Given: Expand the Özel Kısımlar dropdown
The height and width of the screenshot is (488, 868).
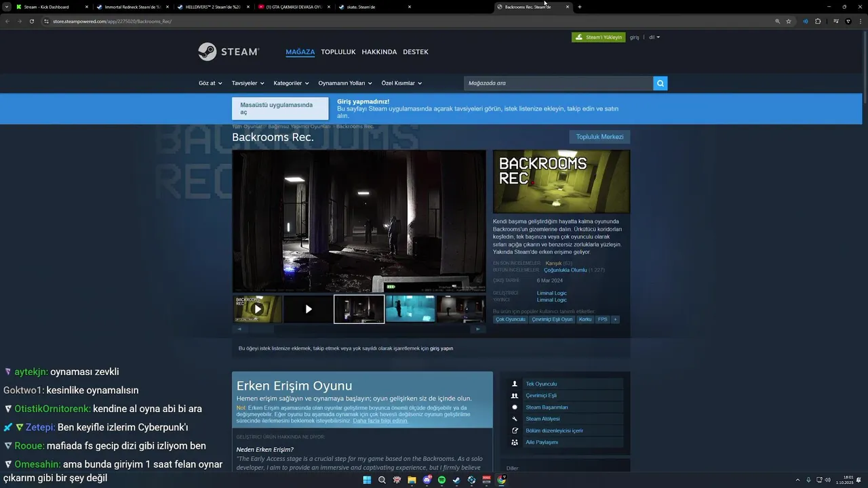Looking at the screenshot, I should 401,83.
